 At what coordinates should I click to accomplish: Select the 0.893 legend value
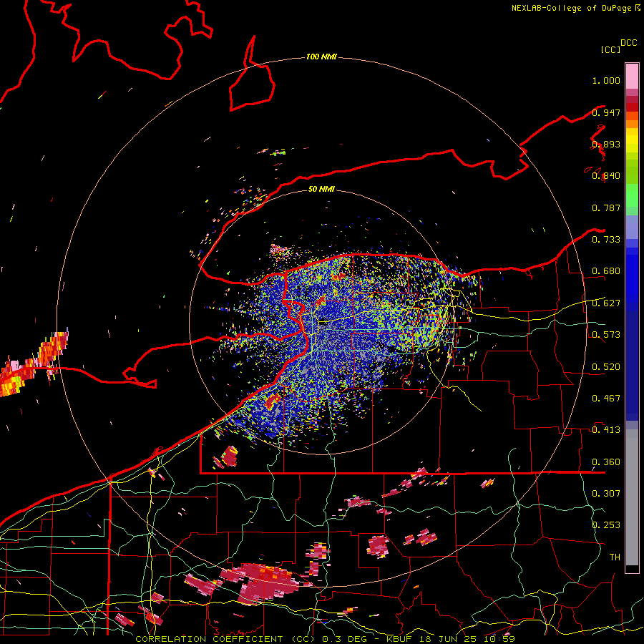tap(606, 144)
